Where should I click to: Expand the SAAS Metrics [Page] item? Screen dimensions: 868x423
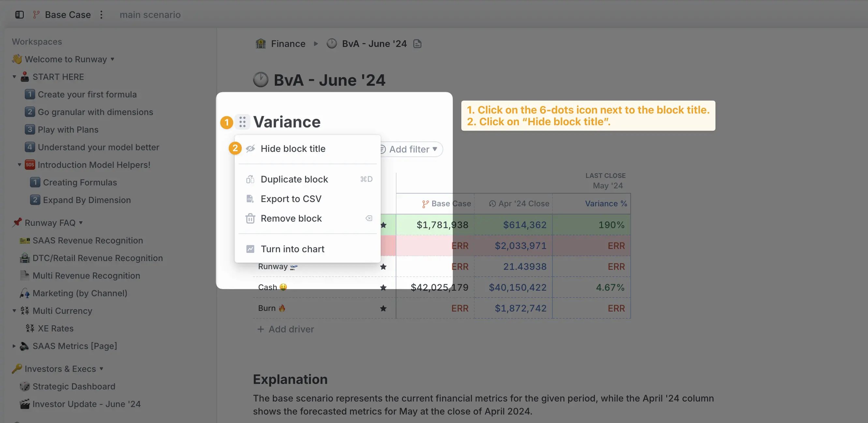point(14,346)
